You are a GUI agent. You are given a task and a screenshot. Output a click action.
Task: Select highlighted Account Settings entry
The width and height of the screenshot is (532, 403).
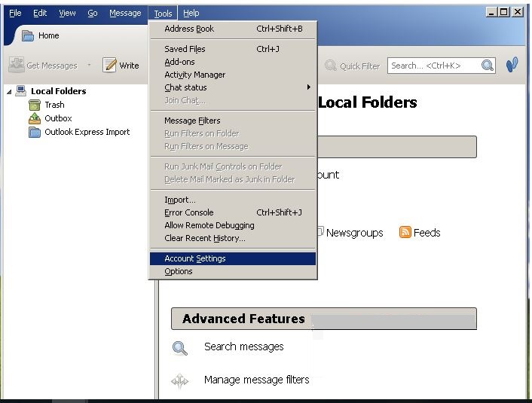(x=233, y=258)
